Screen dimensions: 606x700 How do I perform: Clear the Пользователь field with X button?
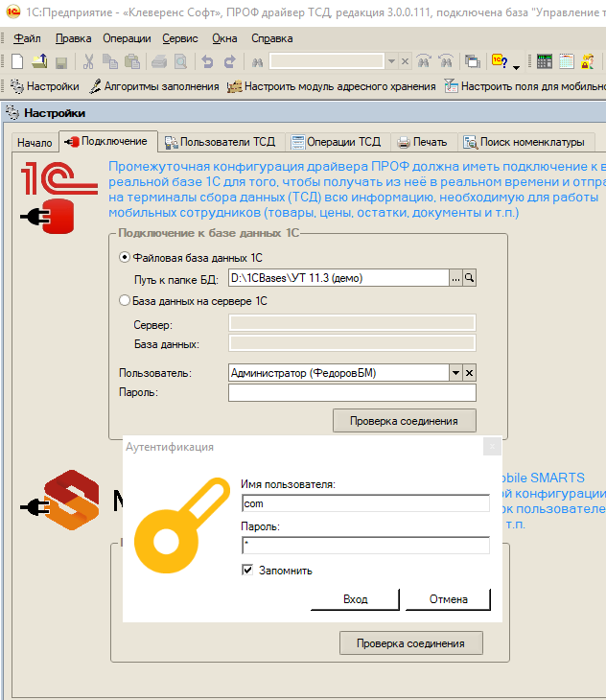[470, 373]
